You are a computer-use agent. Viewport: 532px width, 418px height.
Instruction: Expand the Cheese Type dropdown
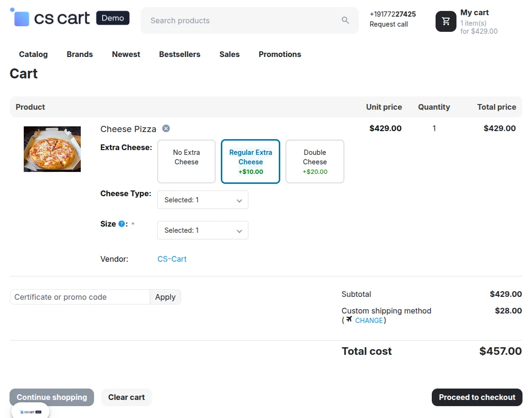pos(202,200)
